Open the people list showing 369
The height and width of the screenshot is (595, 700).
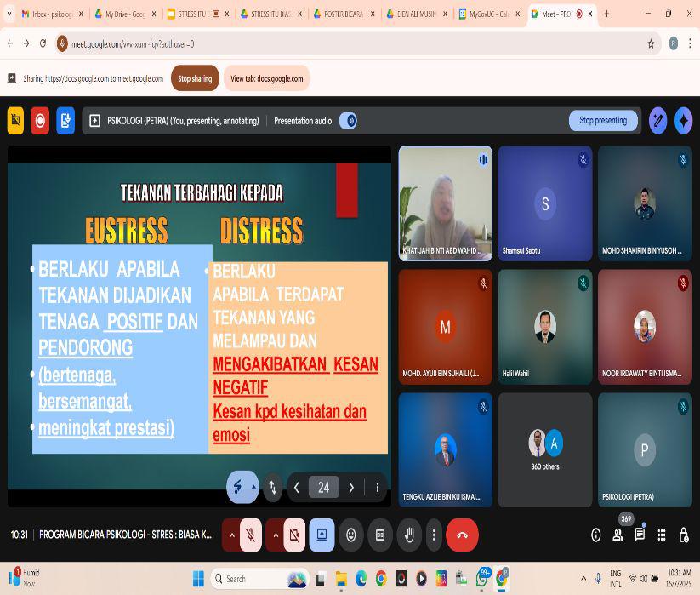(618, 535)
